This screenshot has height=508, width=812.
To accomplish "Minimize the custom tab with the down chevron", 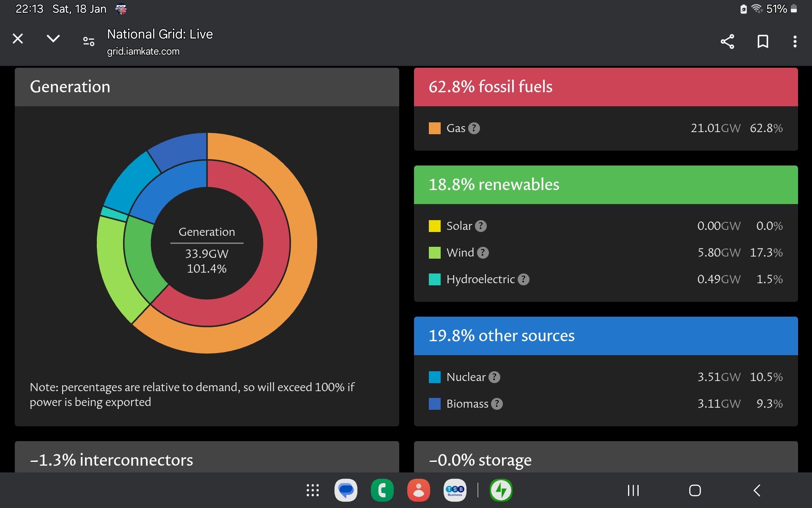I will (53, 39).
